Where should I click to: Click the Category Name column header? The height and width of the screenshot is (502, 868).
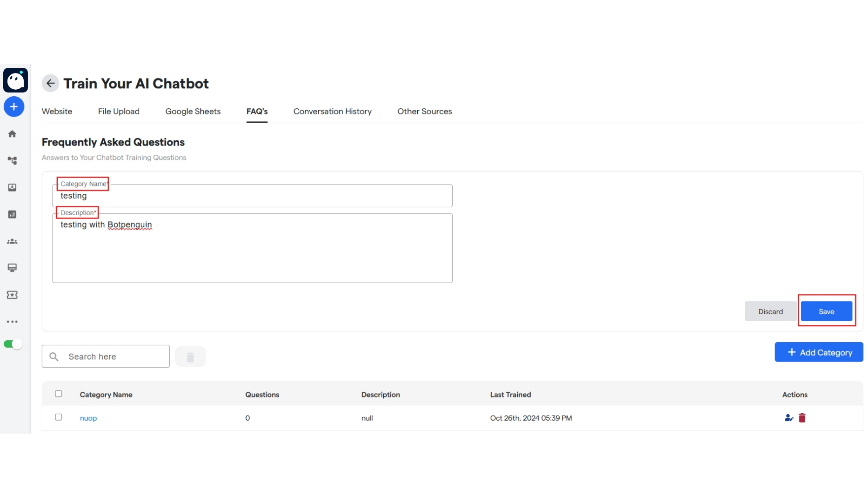[106, 395]
